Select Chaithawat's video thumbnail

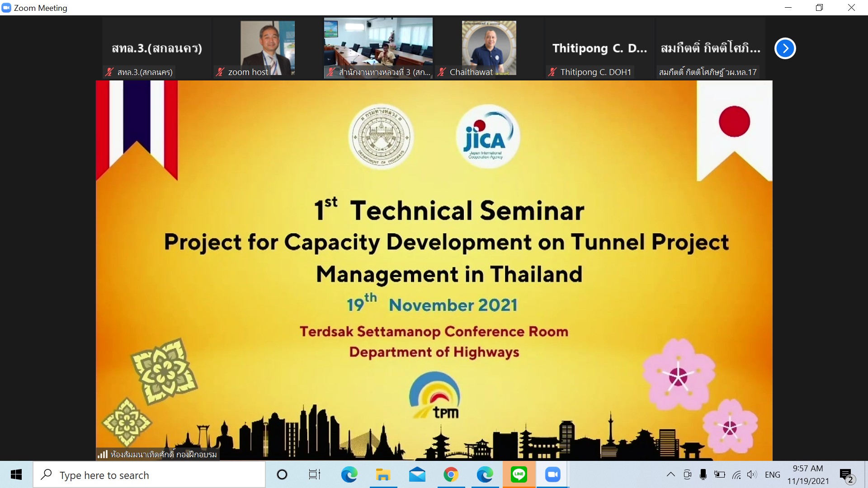(x=489, y=47)
